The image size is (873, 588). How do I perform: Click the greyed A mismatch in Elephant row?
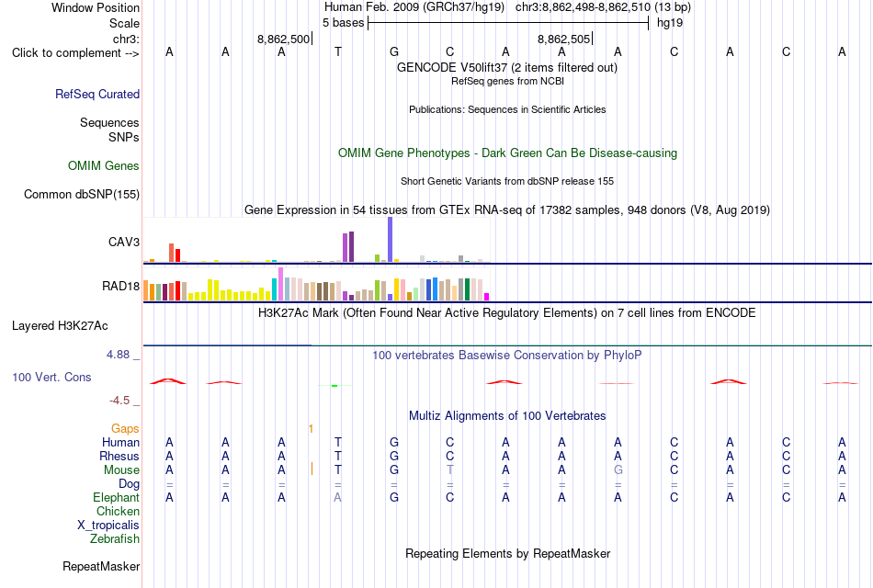pyautogui.click(x=337, y=498)
